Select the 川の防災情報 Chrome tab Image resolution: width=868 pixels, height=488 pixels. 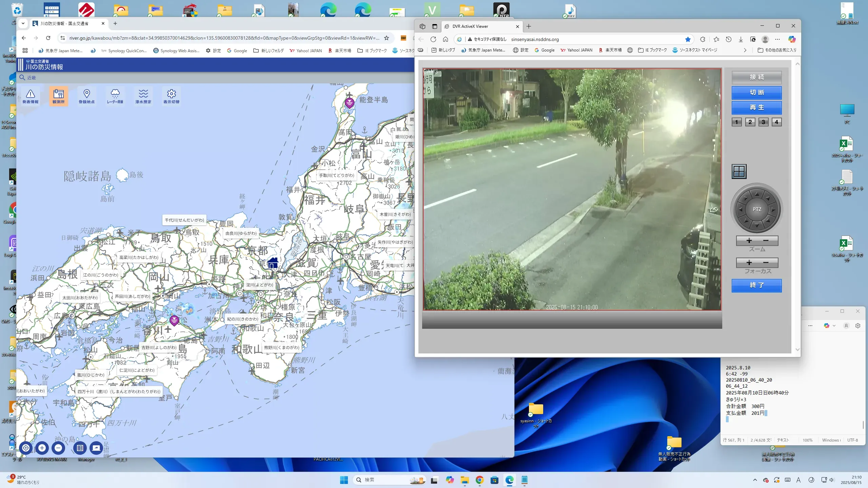64,23
